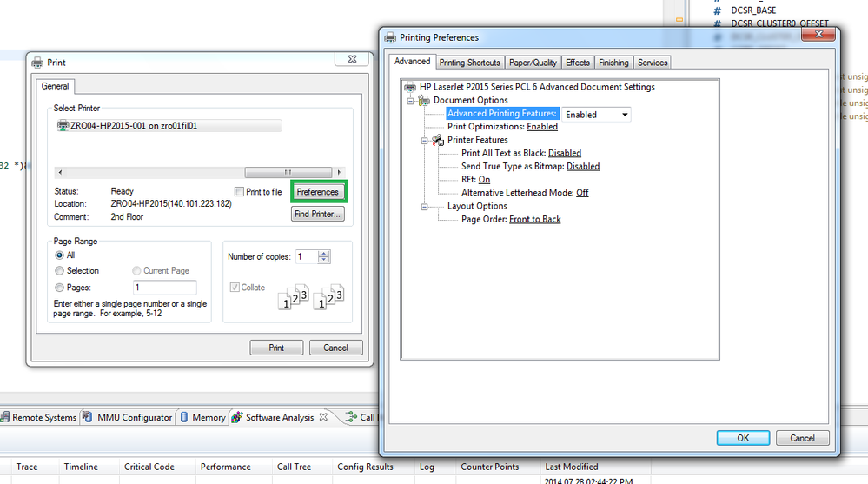Click the Find Printer button
868x484 pixels.
point(318,214)
